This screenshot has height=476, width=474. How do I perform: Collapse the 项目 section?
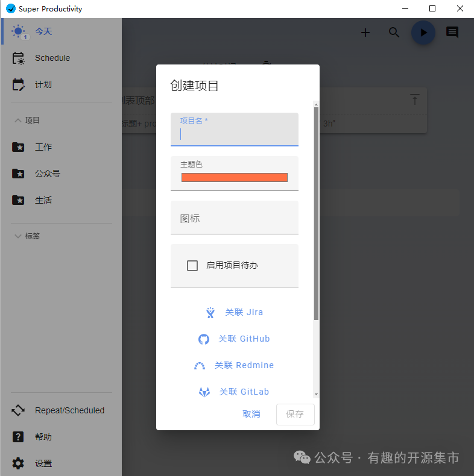click(27, 121)
